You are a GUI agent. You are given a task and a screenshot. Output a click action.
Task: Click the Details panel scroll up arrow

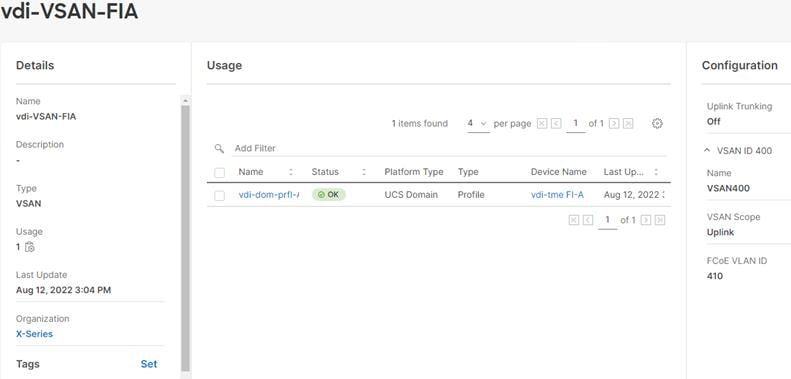tap(186, 100)
